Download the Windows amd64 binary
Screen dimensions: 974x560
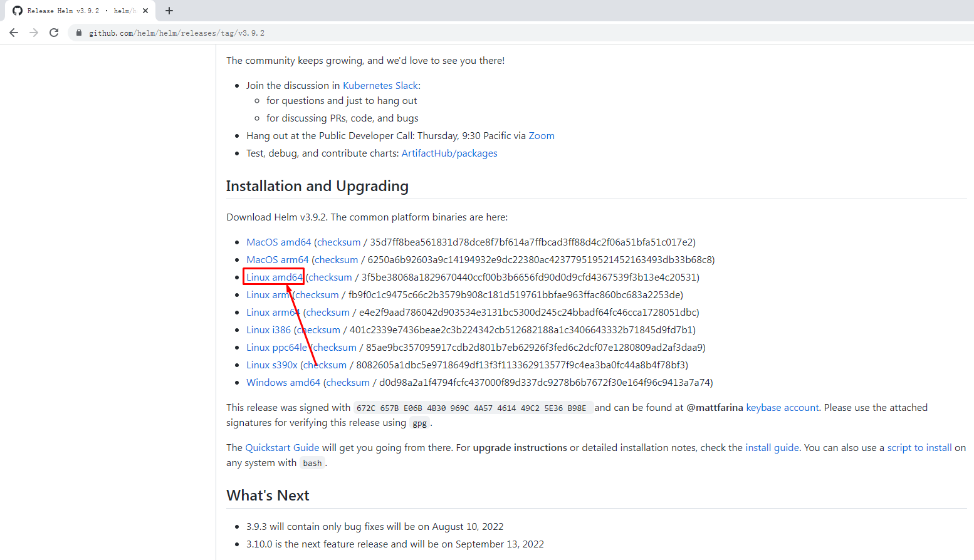pyautogui.click(x=283, y=382)
